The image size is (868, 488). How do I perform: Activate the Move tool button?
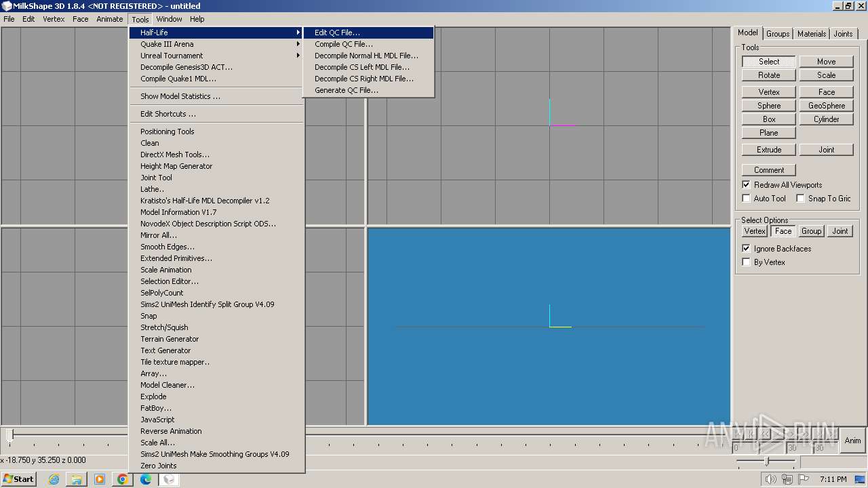coord(826,62)
